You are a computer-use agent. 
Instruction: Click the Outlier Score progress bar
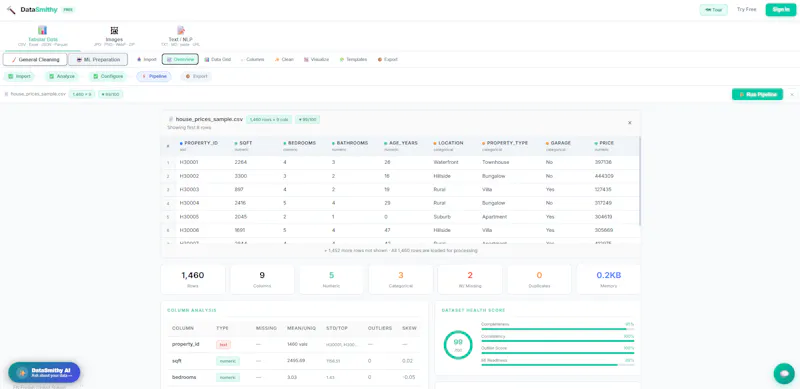coord(558,353)
